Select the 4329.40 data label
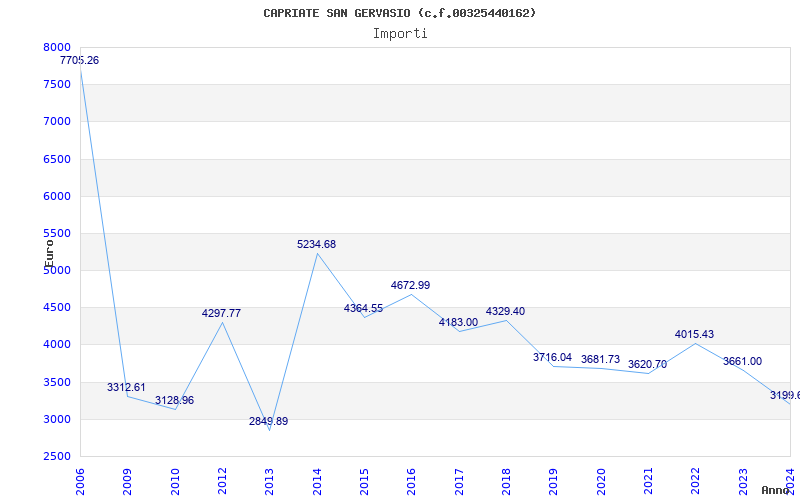Screen dimensions: 800x500 tap(505, 311)
